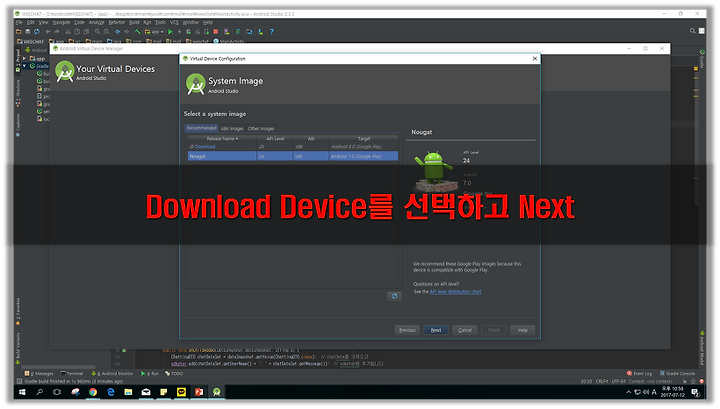Screen dimensions: 720x409
Task: Expand the app node in the project tree
Action: pyautogui.click(x=25, y=58)
